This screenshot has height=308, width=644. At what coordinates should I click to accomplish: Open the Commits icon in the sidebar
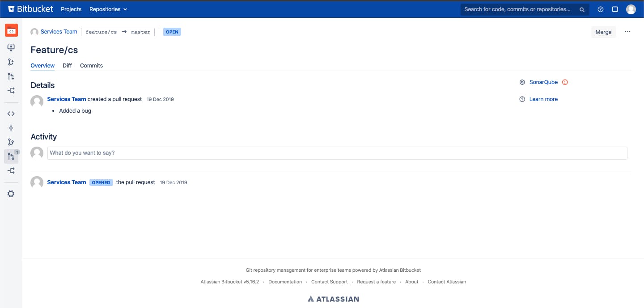point(11,128)
